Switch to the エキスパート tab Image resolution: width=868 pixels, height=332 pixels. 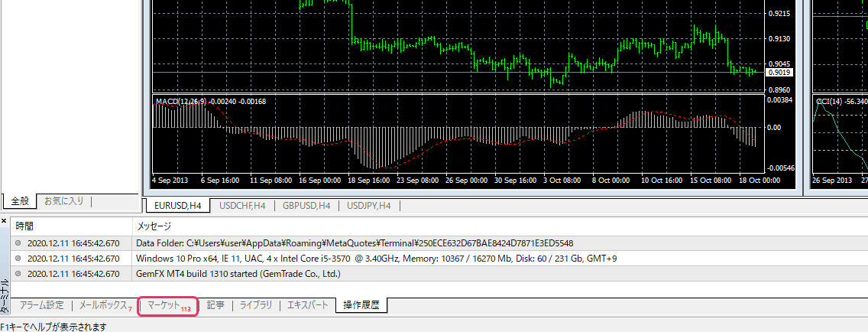(307, 305)
